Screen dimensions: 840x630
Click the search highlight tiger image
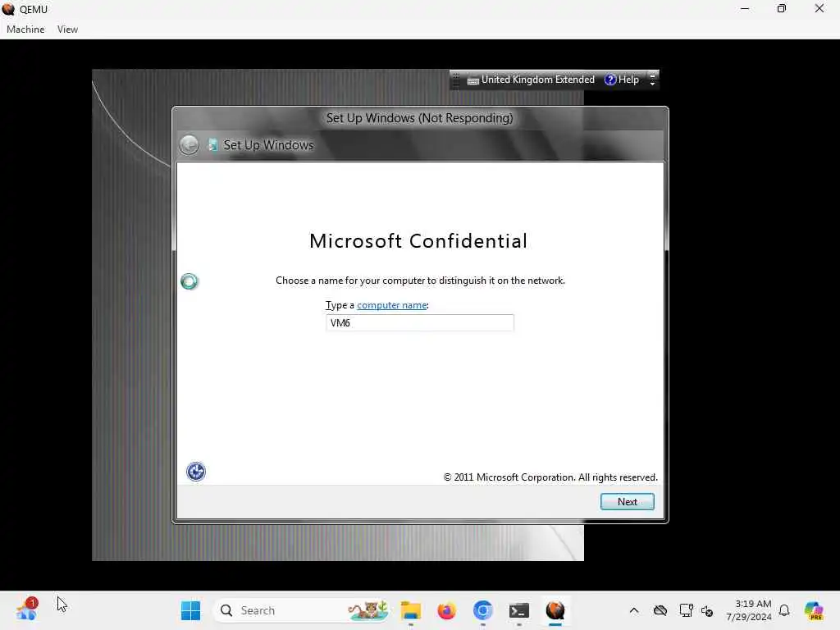click(x=367, y=610)
